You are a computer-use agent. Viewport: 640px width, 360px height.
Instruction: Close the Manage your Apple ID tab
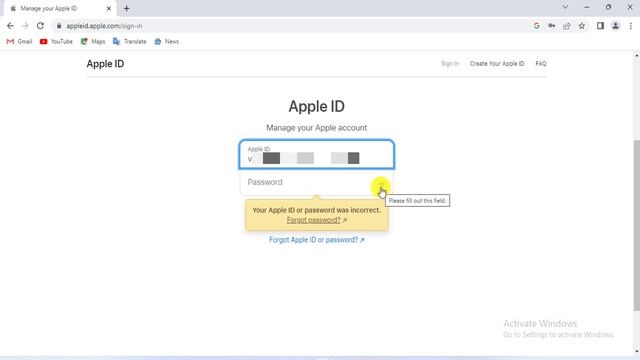[x=109, y=8]
